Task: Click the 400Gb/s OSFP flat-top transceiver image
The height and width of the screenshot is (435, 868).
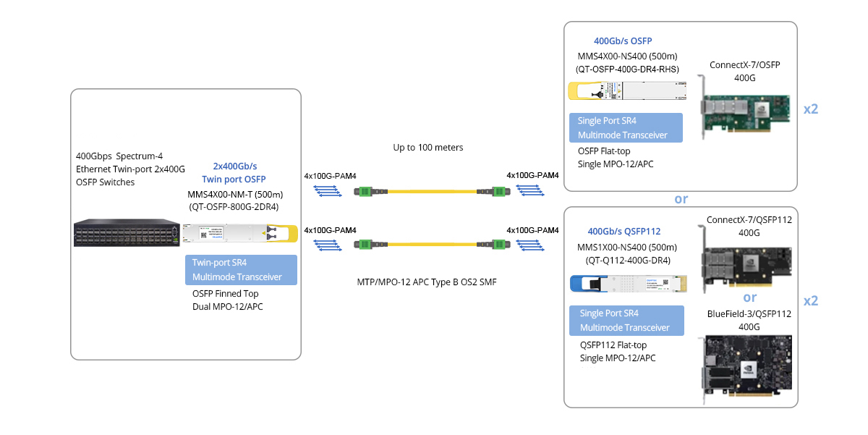Action: click(626, 92)
